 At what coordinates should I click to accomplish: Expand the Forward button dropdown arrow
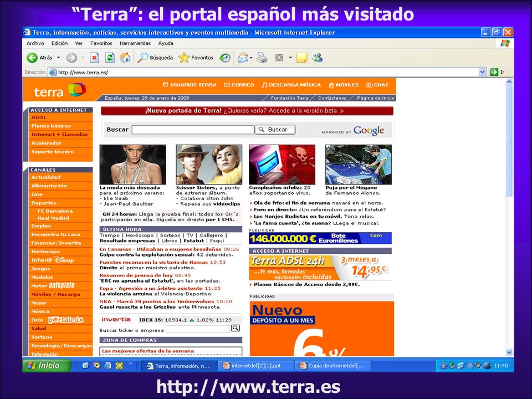(x=83, y=58)
